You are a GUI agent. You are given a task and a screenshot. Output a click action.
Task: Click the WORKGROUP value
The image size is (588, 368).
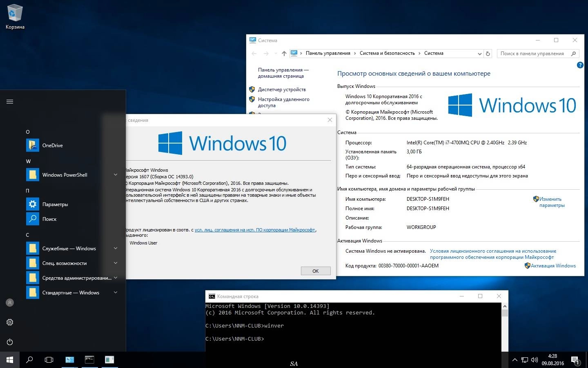pyautogui.click(x=421, y=227)
